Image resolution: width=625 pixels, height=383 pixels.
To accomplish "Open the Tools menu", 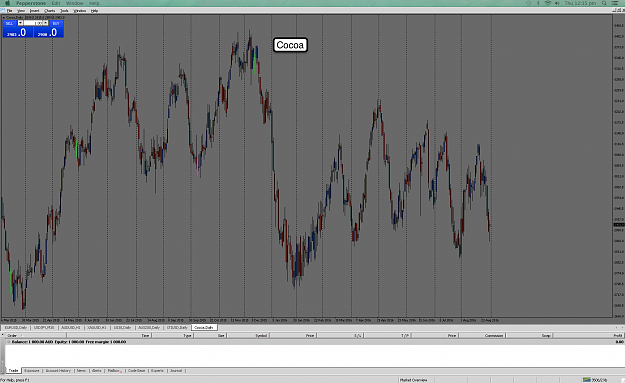I will [x=64, y=11].
